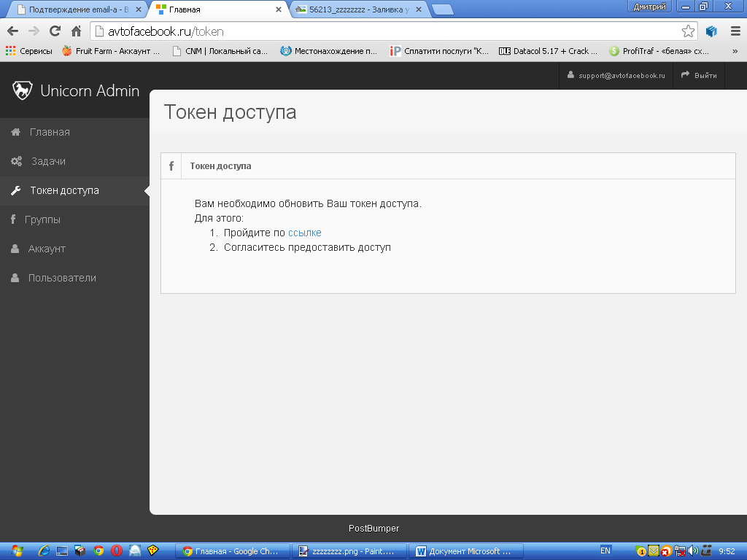The height and width of the screenshot is (560, 747).
Task: Open the Chrome menu hamburger icon
Action: [735, 31]
